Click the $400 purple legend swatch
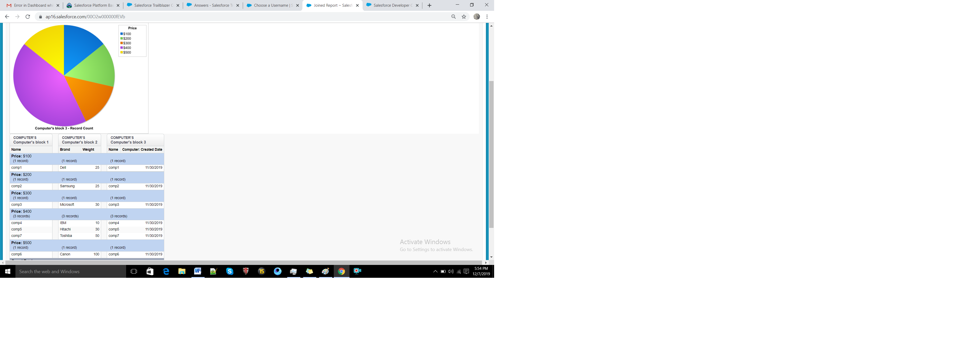The height and width of the screenshot is (357, 980). (122, 48)
